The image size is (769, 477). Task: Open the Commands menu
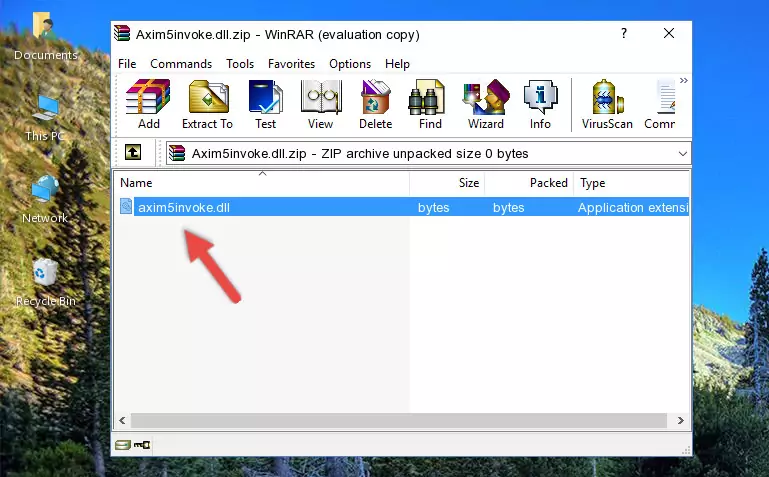point(181,64)
